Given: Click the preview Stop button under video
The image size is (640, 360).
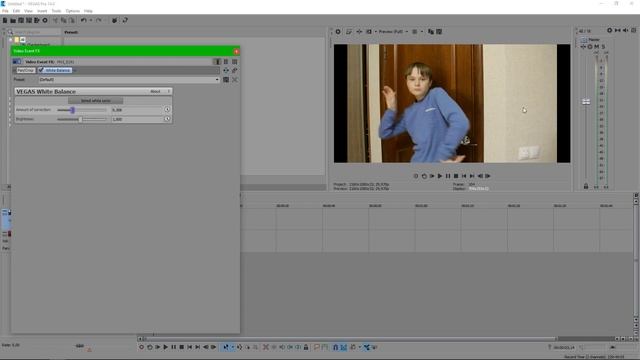Looking at the screenshot, I should point(456,176).
